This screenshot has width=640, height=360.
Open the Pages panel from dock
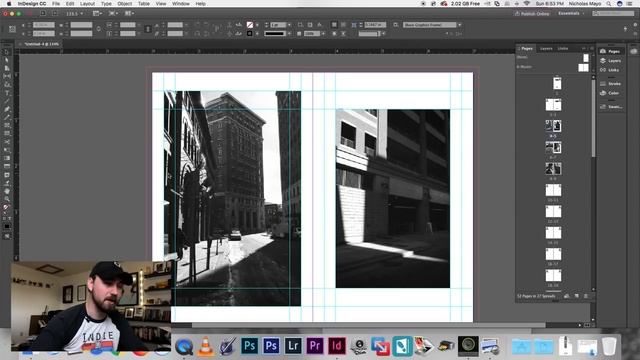[610, 51]
